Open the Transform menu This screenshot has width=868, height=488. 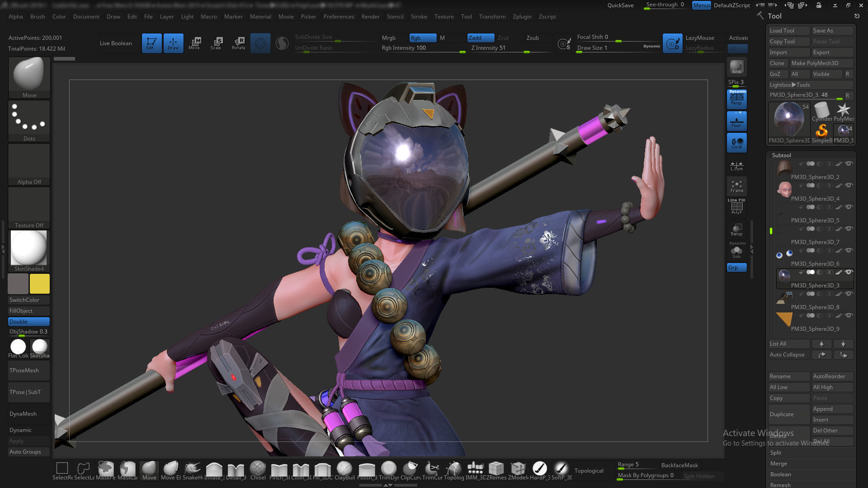click(x=492, y=17)
